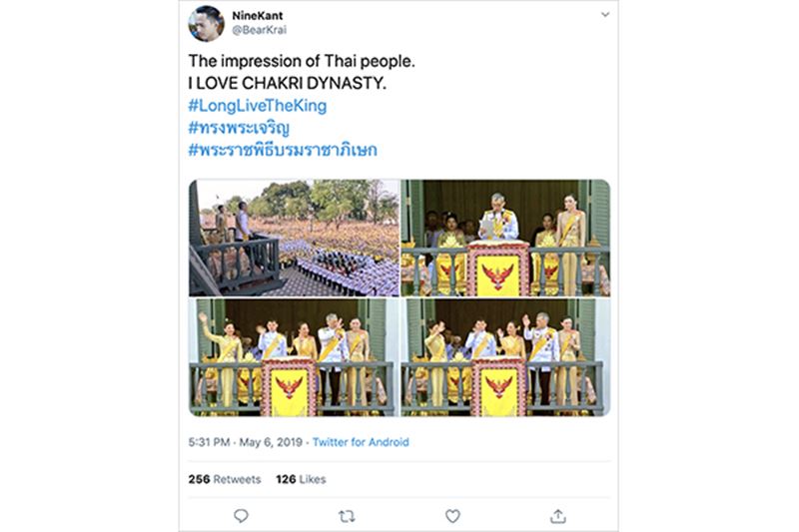
Task: Click the NineKant display name
Action: pos(257,16)
